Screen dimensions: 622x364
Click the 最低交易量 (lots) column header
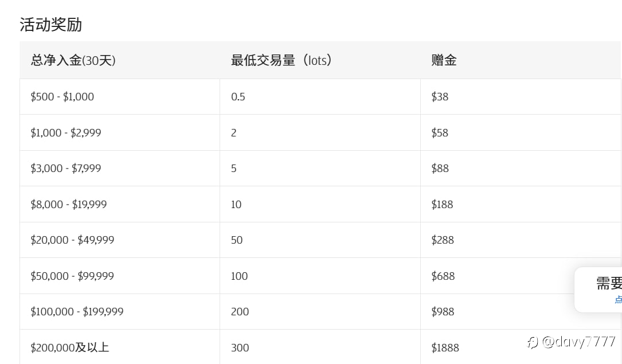click(x=281, y=60)
